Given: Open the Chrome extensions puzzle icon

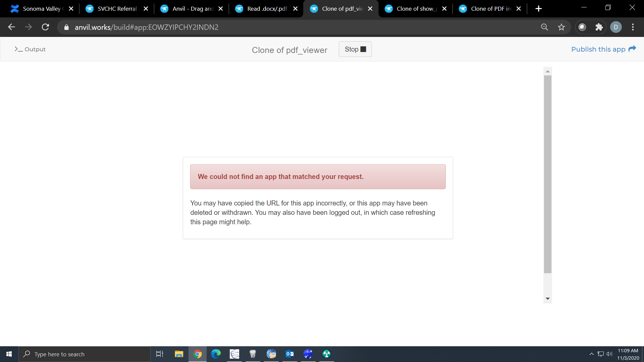Looking at the screenshot, I should pos(599,27).
